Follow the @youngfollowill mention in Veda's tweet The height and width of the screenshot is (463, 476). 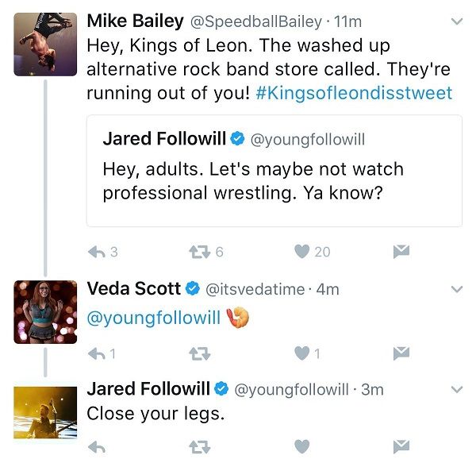point(153,318)
